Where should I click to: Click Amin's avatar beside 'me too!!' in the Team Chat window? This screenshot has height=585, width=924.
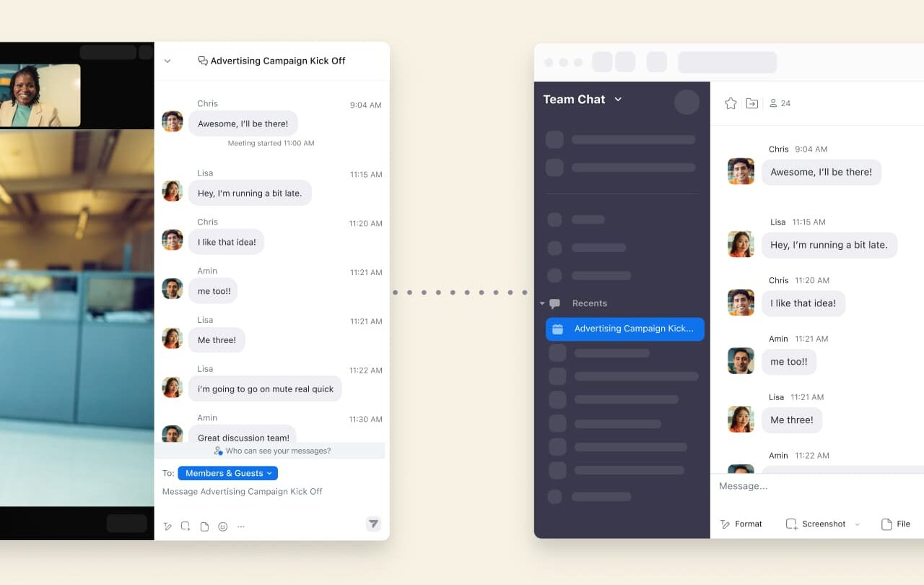pyautogui.click(x=741, y=361)
